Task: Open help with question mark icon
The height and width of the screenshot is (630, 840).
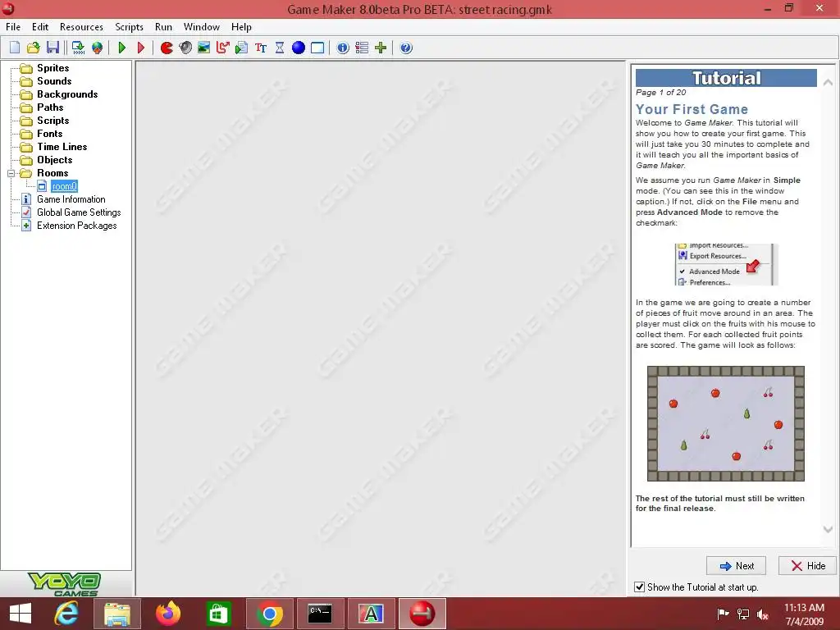Action: click(x=406, y=48)
